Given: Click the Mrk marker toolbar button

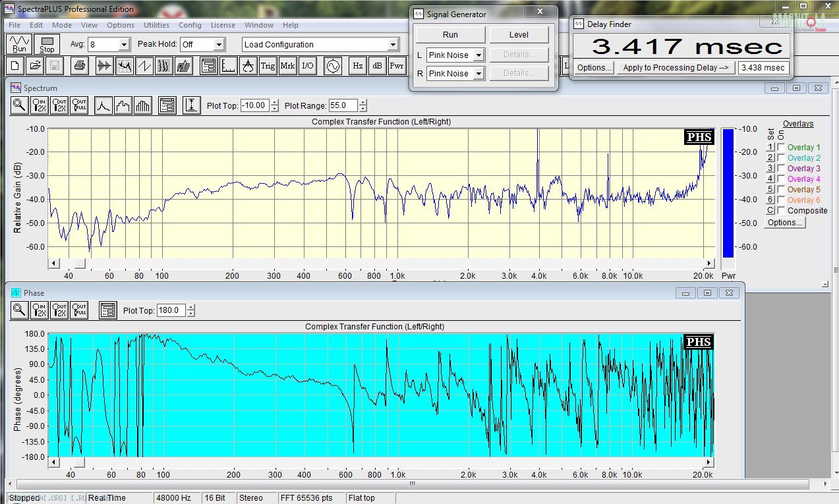Looking at the screenshot, I should coord(288,66).
